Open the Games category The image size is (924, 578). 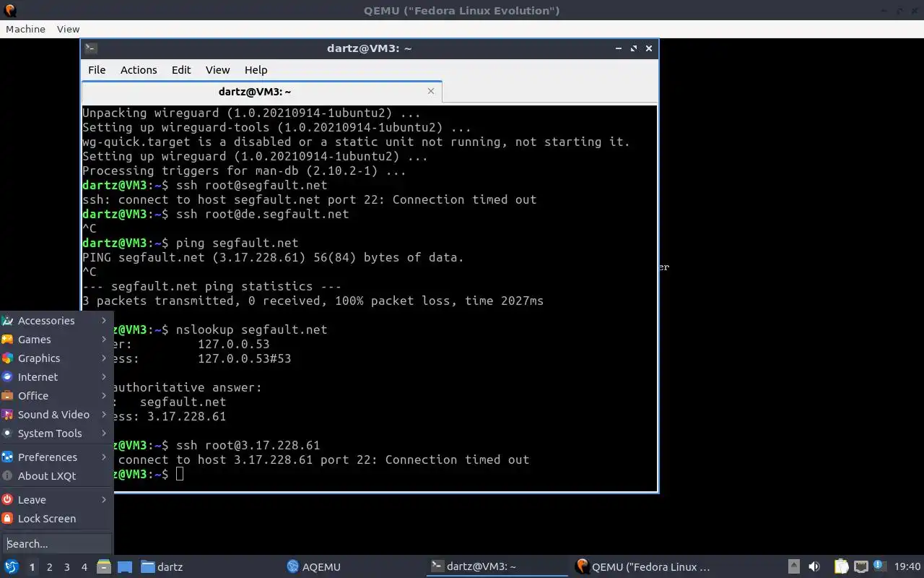coord(55,340)
